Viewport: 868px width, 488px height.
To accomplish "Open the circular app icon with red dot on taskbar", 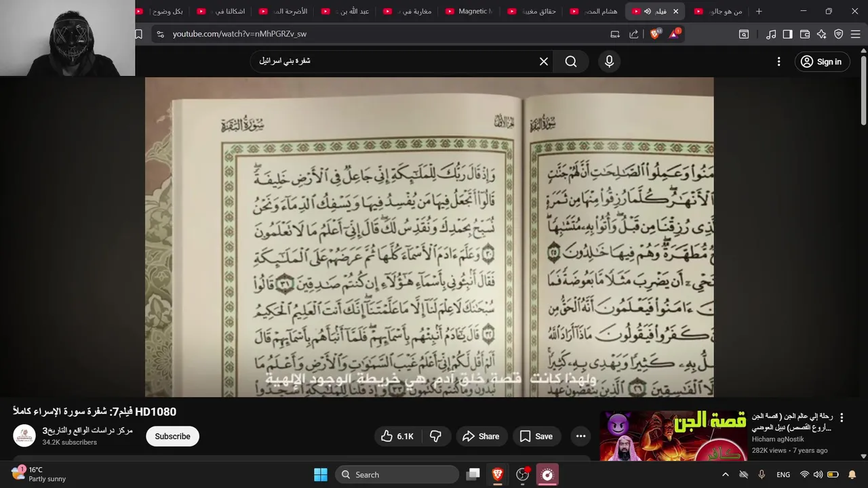I will 523,474.
